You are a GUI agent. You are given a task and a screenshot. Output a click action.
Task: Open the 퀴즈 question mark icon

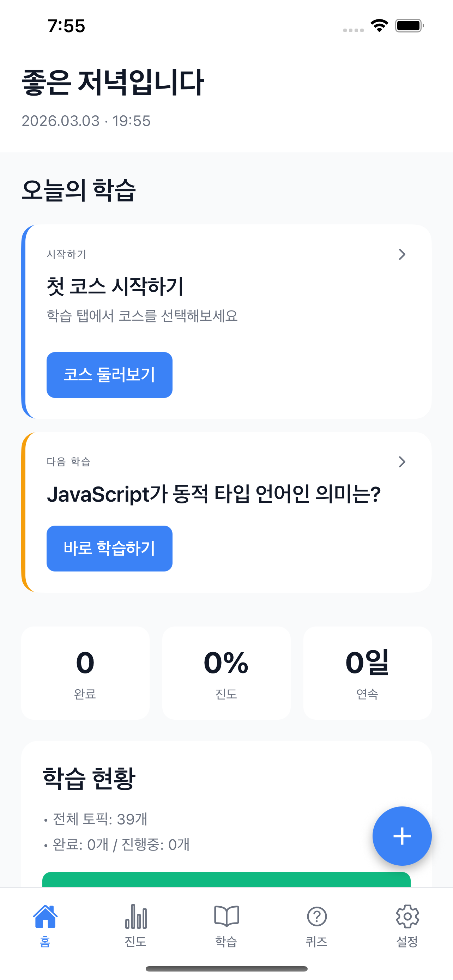coord(316,916)
